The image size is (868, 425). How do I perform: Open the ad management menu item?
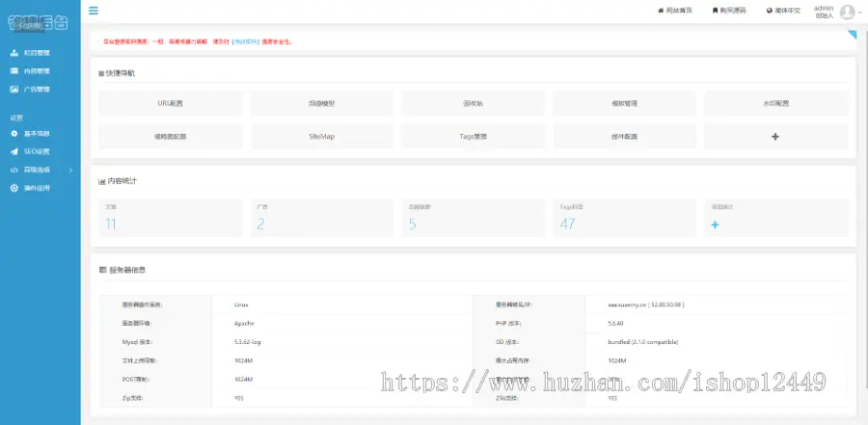click(x=37, y=89)
